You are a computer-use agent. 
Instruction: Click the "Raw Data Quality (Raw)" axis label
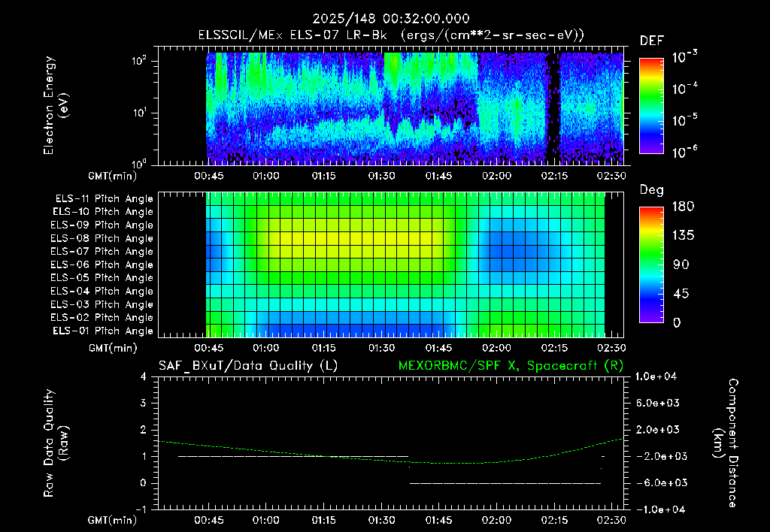56,443
